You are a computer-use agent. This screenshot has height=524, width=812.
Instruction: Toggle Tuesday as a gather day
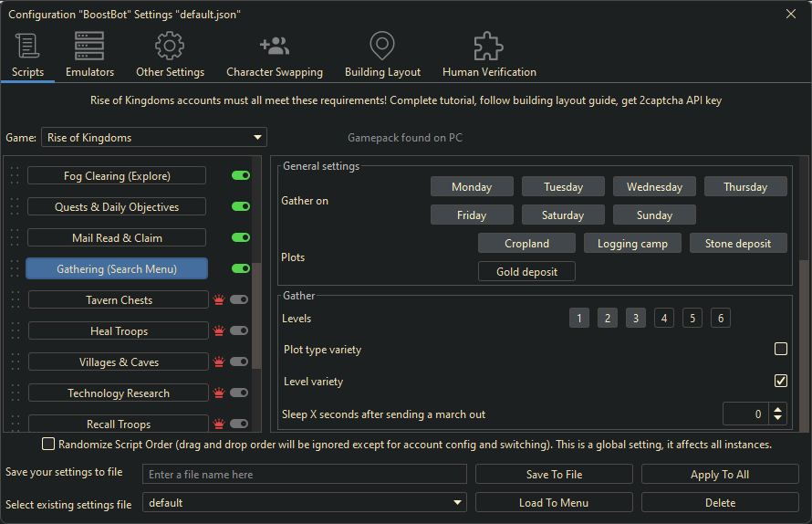point(563,186)
